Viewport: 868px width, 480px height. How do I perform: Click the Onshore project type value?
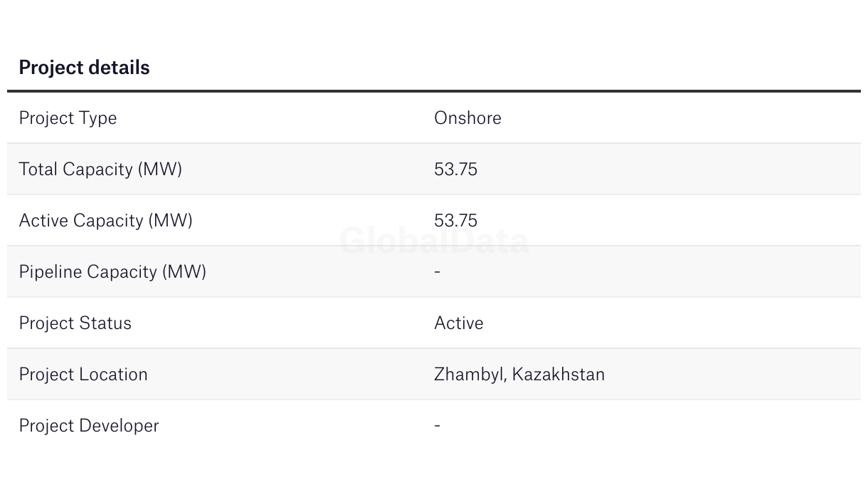pyautogui.click(x=467, y=118)
